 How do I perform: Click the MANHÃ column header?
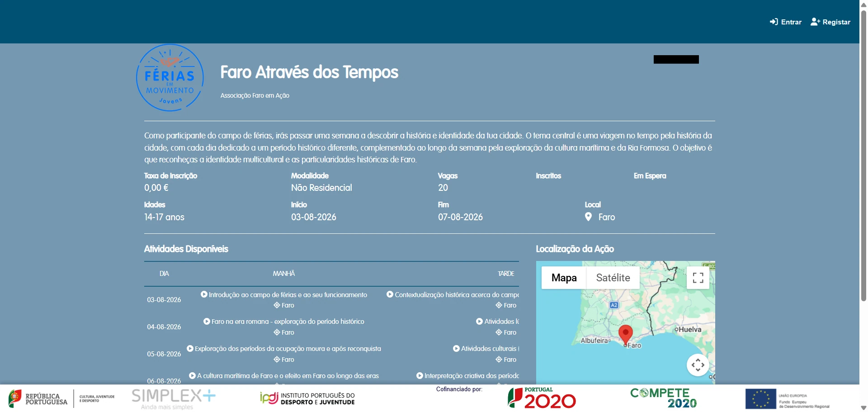[x=284, y=274]
